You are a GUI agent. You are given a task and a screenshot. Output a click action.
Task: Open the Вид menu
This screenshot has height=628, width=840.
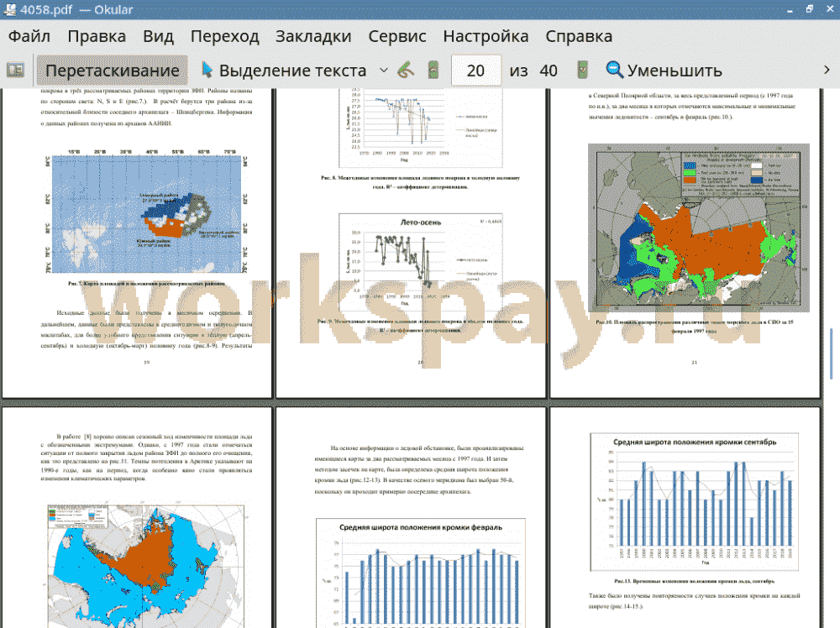click(x=158, y=36)
